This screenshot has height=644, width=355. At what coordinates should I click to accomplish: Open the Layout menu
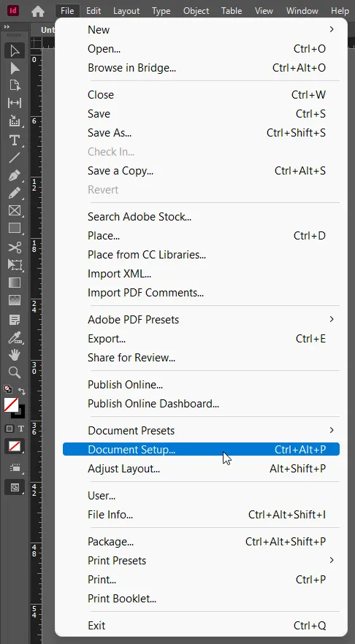pyautogui.click(x=126, y=11)
